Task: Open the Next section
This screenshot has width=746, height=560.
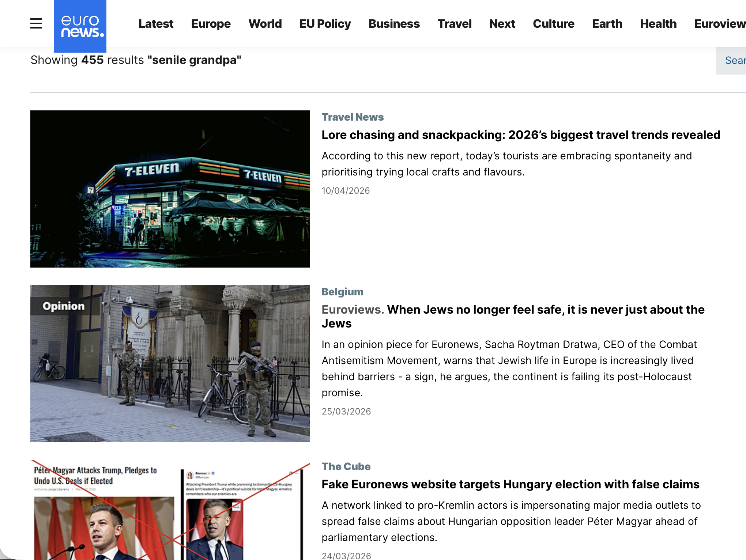Action: click(x=502, y=23)
